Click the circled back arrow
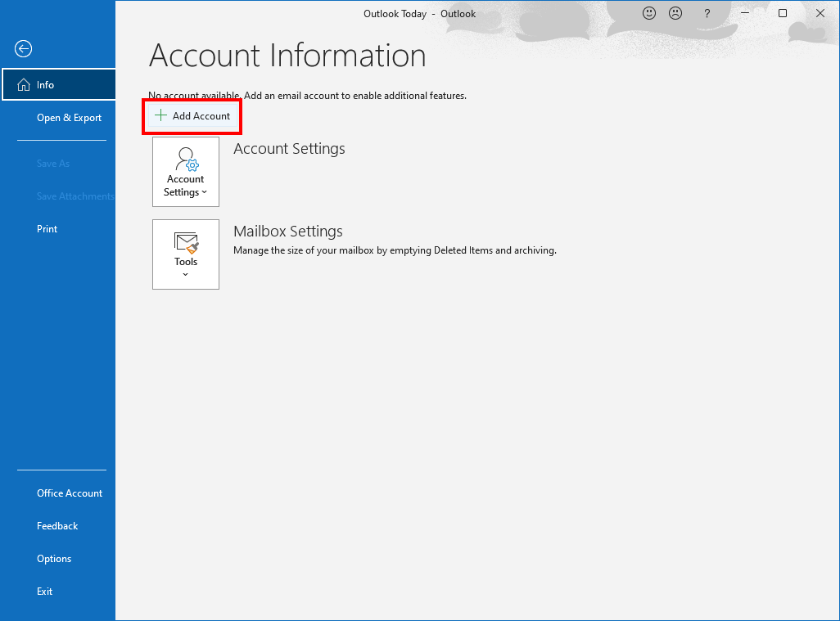Viewport: 840px width, 621px height. (23, 49)
